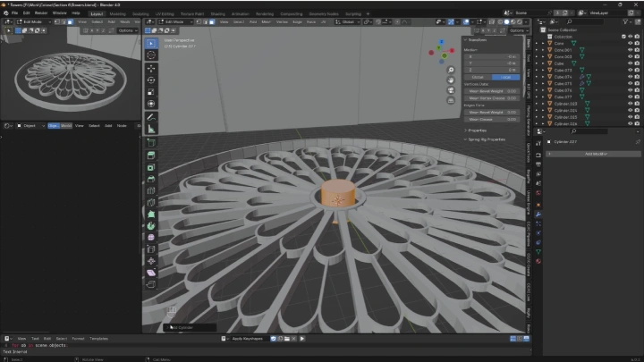Select the Scale tool in viewport toolbar
The height and width of the screenshot is (362, 644).
151,92
